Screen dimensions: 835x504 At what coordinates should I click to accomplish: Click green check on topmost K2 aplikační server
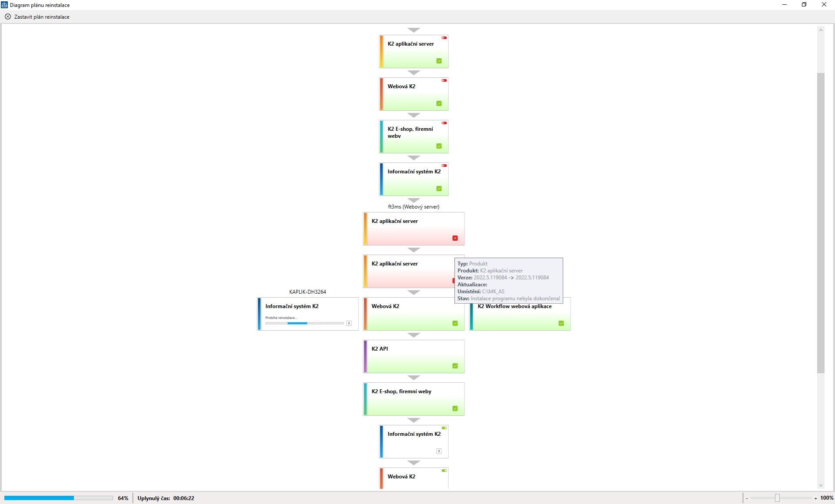coord(439,61)
